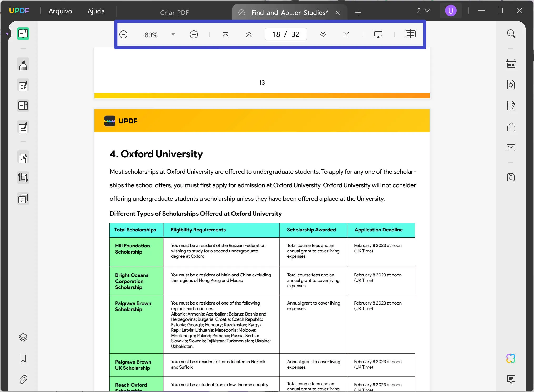The height and width of the screenshot is (392, 534).
Task: Open the Ajuda menu
Action: tap(96, 11)
